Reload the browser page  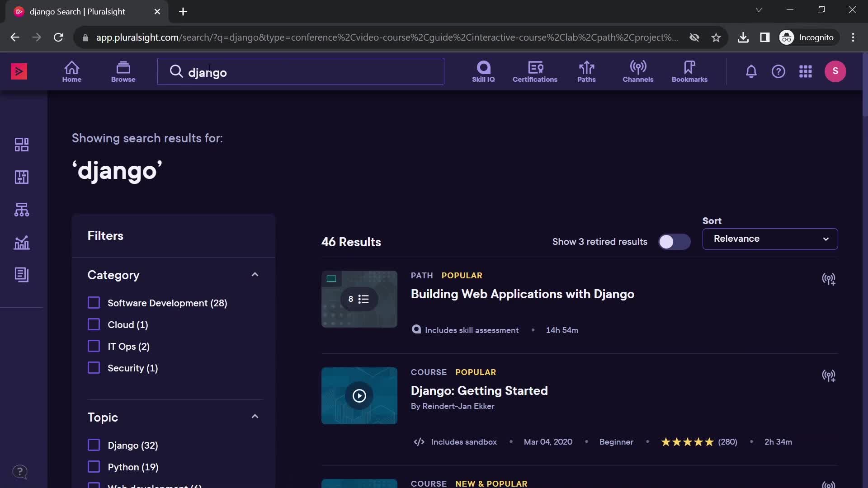58,38
